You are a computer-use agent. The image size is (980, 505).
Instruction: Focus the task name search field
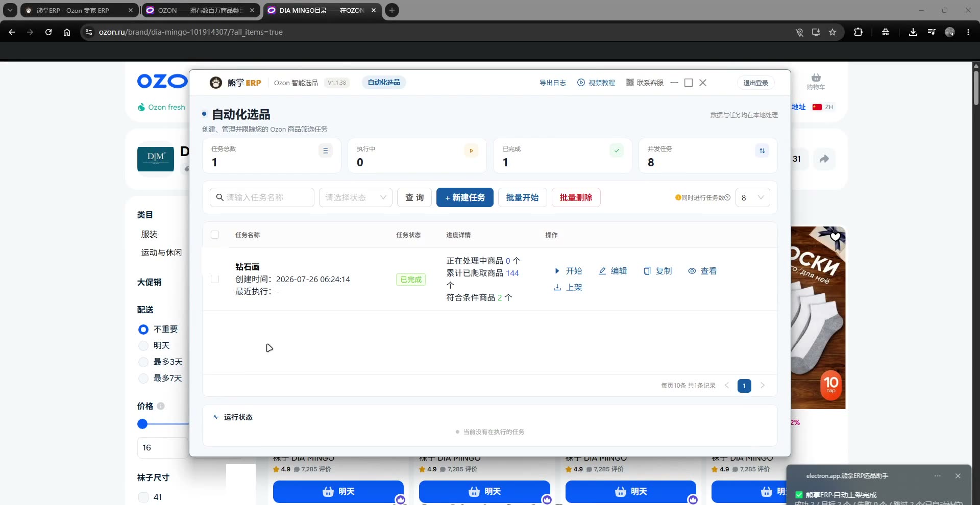click(262, 197)
